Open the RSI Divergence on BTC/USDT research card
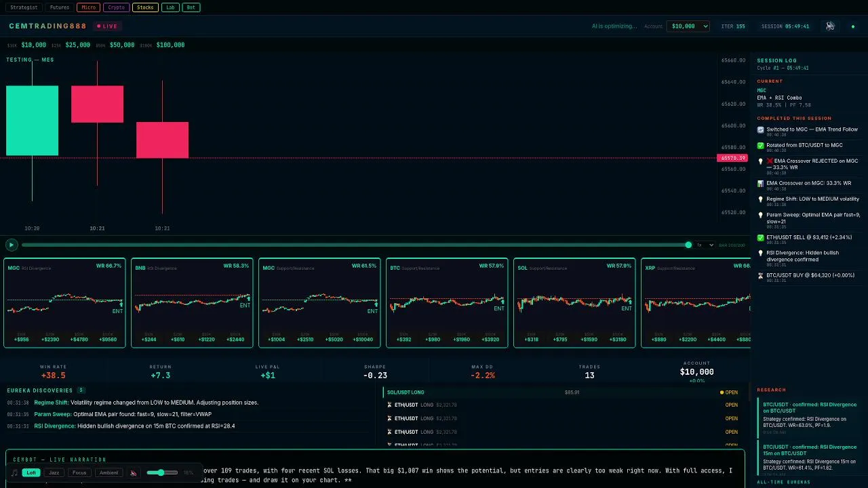Viewport: 868px width, 488px height. (x=810, y=418)
